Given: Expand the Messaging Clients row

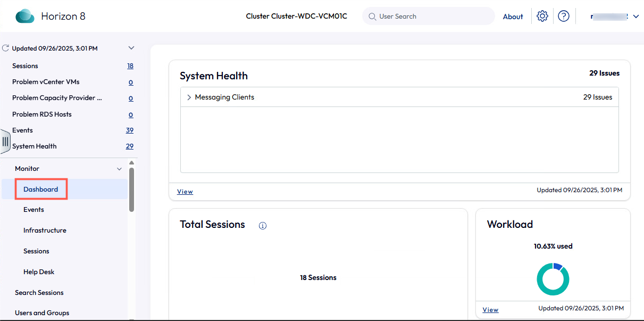Looking at the screenshot, I should (x=189, y=97).
